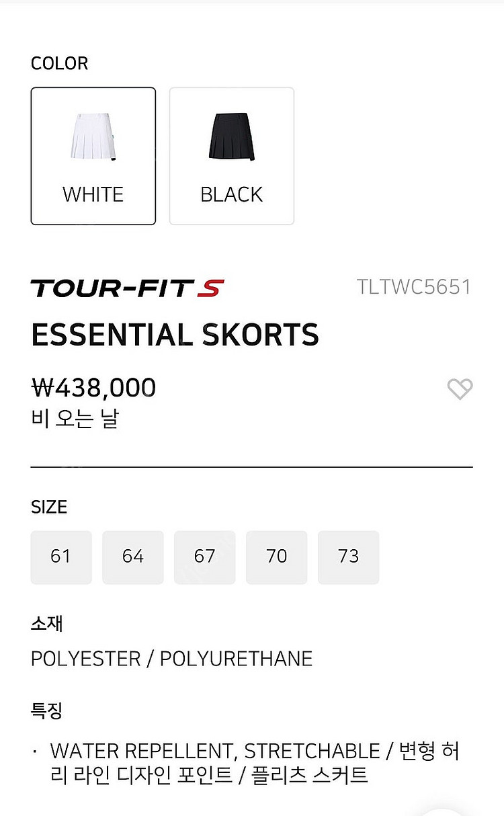This screenshot has width=504, height=816.
Task: Pick size 70
Action: pyautogui.click(x=277, y=557)
